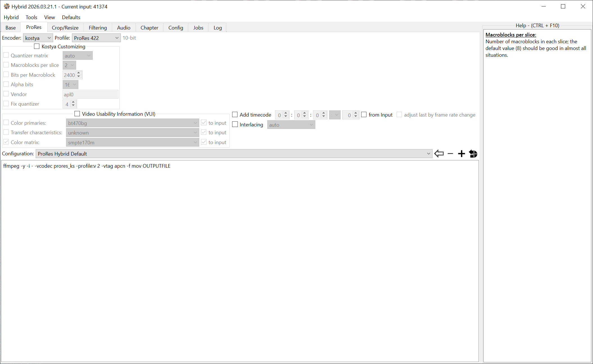Select the ProRes tab
593x364 pixels.
tap(34, 27)
